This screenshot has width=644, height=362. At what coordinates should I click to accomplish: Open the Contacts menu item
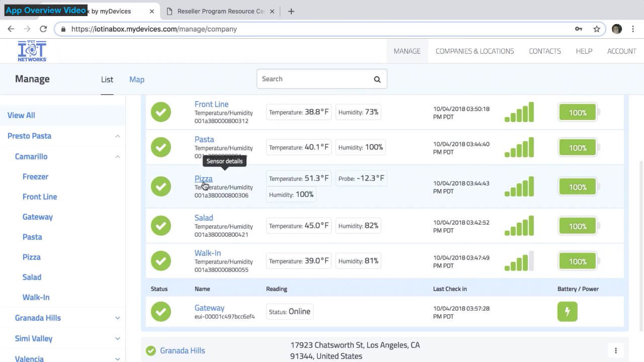(x=544, y=51)
